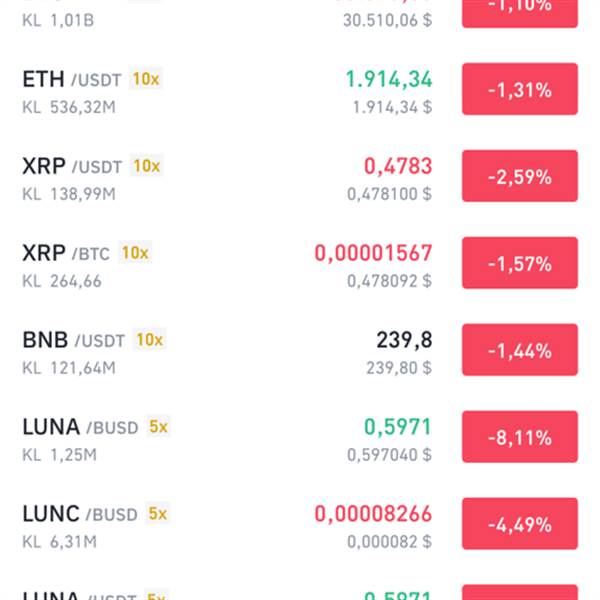Tap the -4,49% badge for LUNC/BUSD
This screenshot has width=600, height=600.
520,523
